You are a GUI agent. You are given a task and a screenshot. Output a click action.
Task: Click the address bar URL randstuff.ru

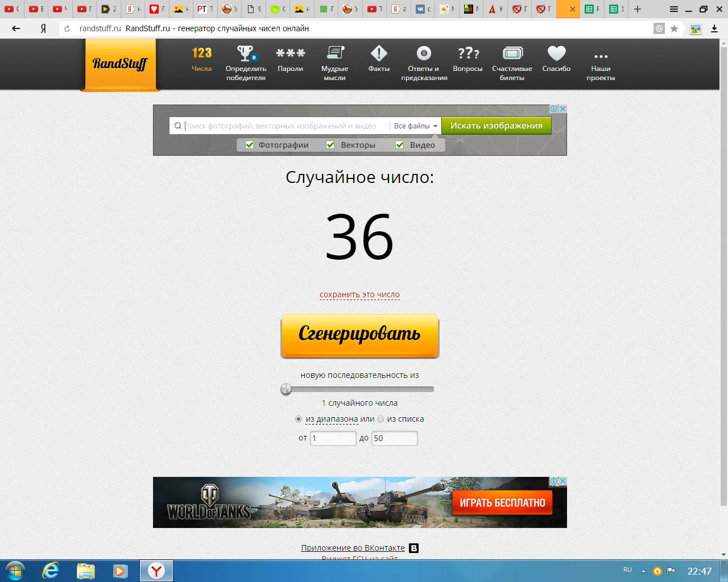click(100, 28)
